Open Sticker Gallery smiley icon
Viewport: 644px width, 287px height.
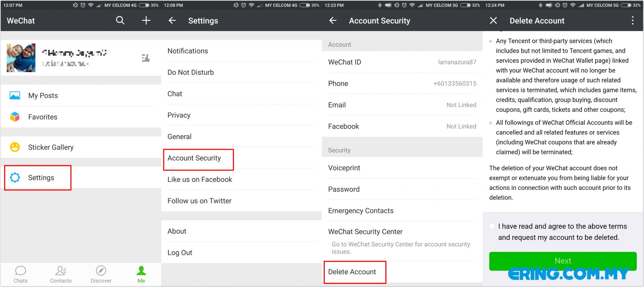(15, 147)
